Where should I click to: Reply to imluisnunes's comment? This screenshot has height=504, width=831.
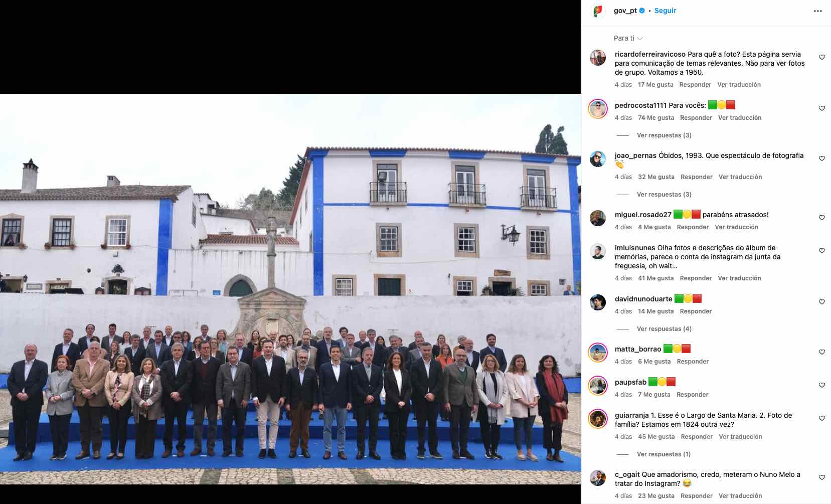696,278
